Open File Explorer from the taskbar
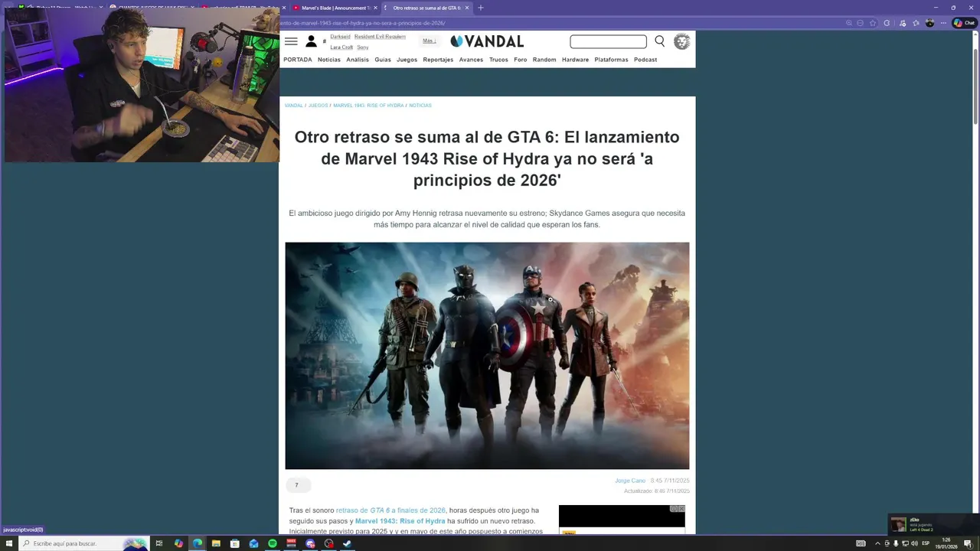Viewport: 980px width, 551px height. click(x=216, y=543)
